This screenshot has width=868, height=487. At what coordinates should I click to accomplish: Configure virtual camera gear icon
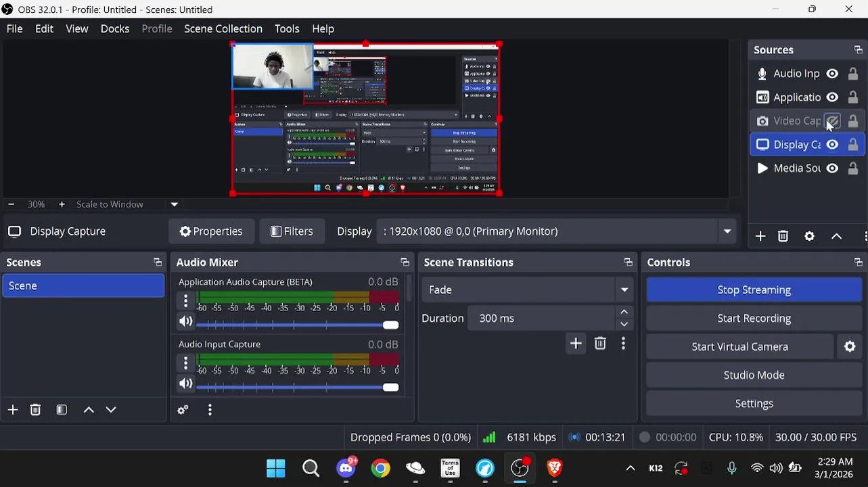(850, 346)
